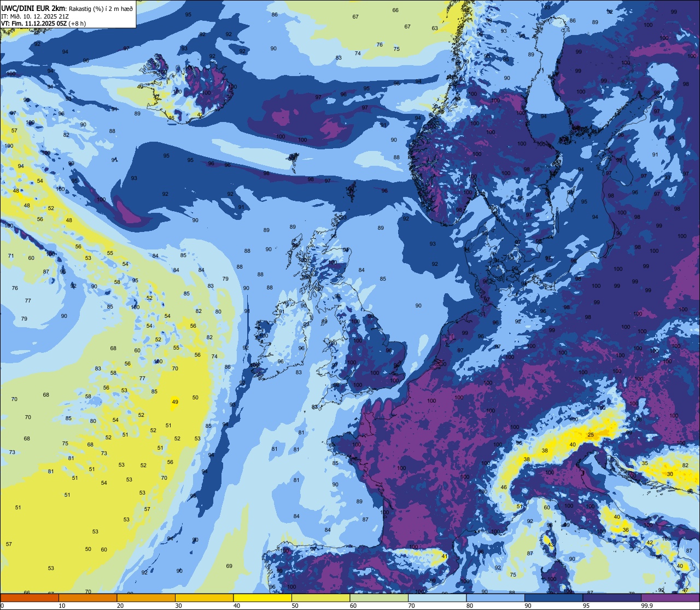Pick the legend swatch between 30 and 40
The image size is (700, 610).
coord(204,597)
